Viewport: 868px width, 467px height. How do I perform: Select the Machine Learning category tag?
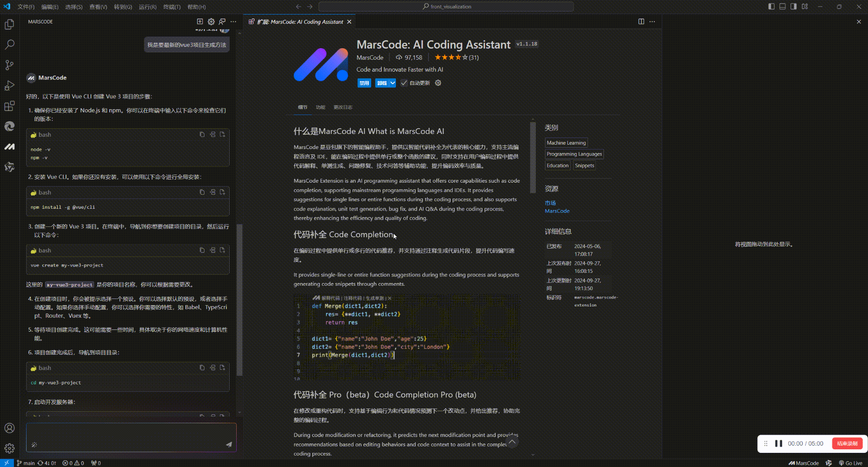coord(566,143)
